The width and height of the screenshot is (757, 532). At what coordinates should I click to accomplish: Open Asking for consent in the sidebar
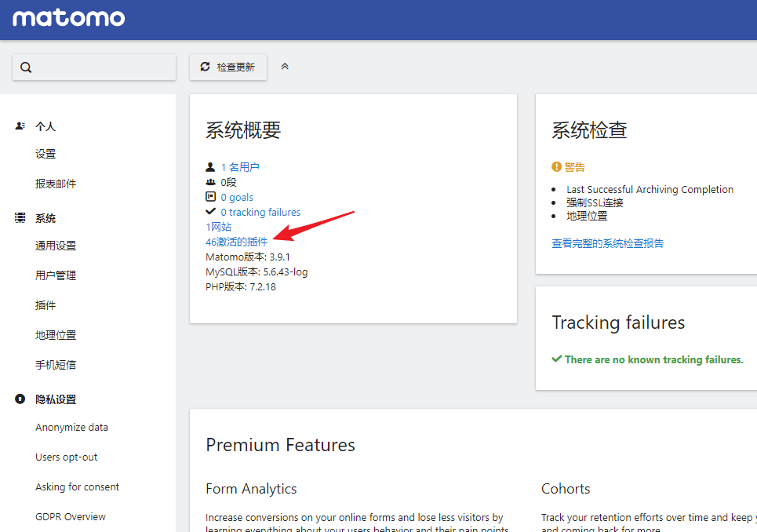pos(77,486)
